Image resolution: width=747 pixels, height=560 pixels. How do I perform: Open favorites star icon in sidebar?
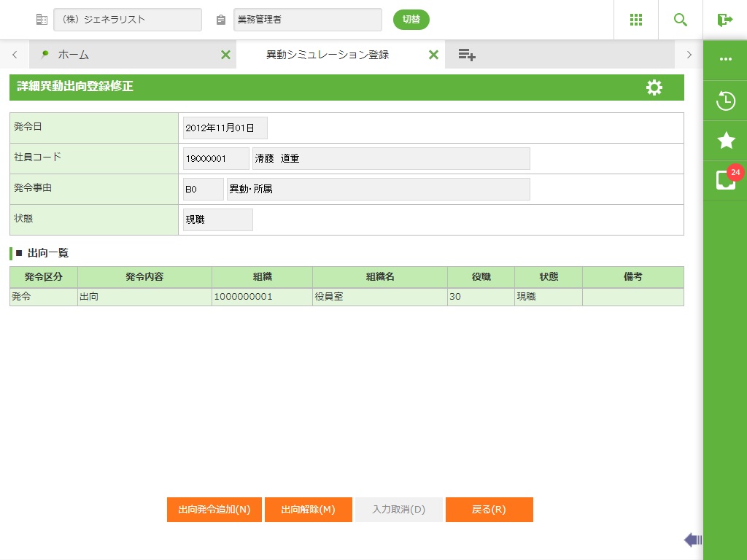(x=725, y=141)
